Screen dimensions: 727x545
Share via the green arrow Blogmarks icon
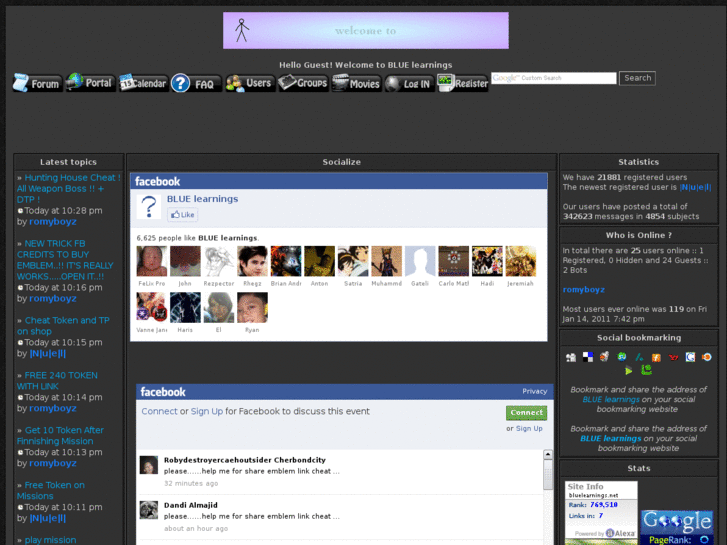[x=628, y=370]
